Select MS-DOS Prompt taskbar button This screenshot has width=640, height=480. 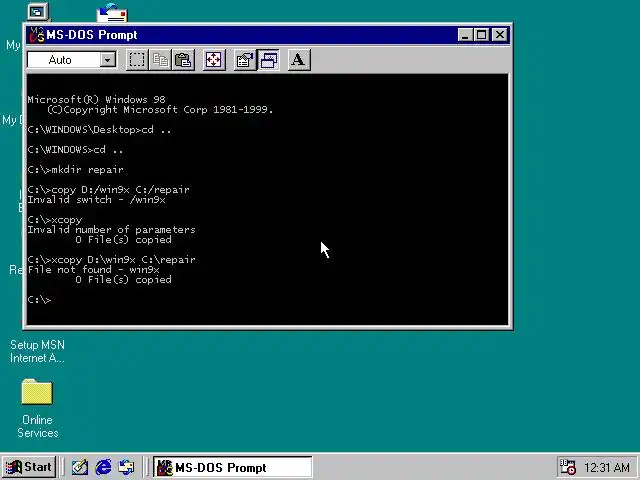233,467
